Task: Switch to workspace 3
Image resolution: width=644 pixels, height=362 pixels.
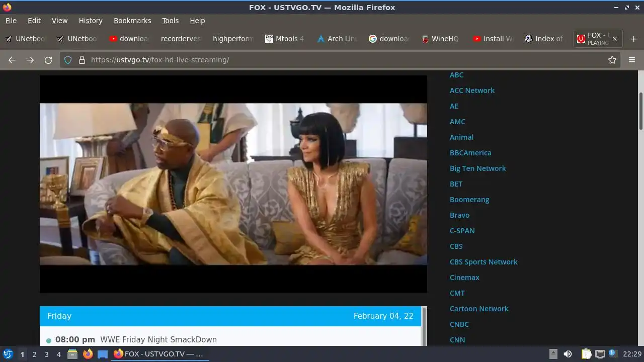Action: (46, 354)
